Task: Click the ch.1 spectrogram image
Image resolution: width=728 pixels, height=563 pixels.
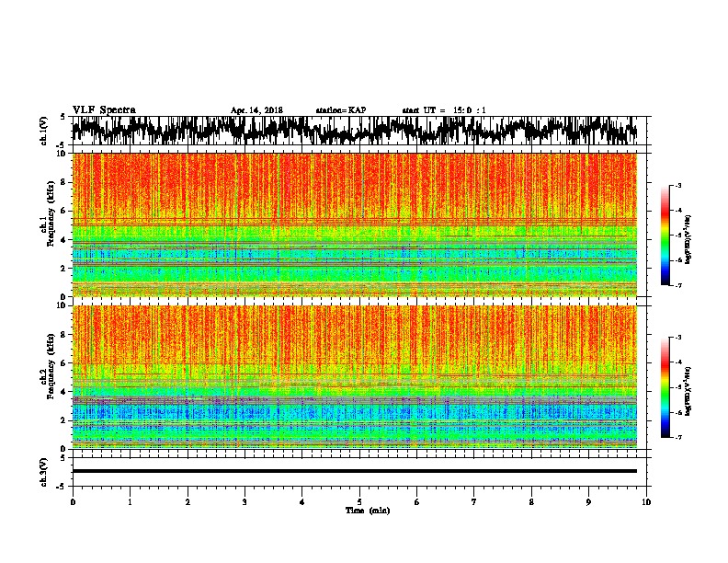Action: tap(355, 224)
